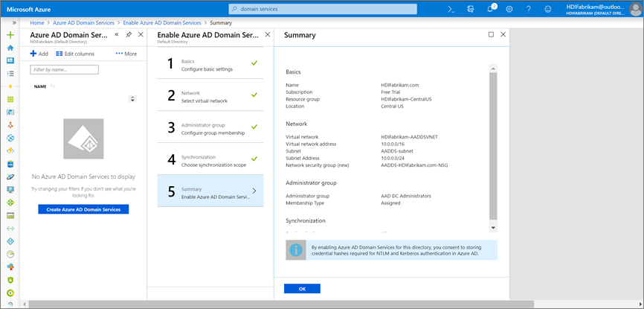Click the Filter by name input field
Screen dimensions: 644x309
64,69
